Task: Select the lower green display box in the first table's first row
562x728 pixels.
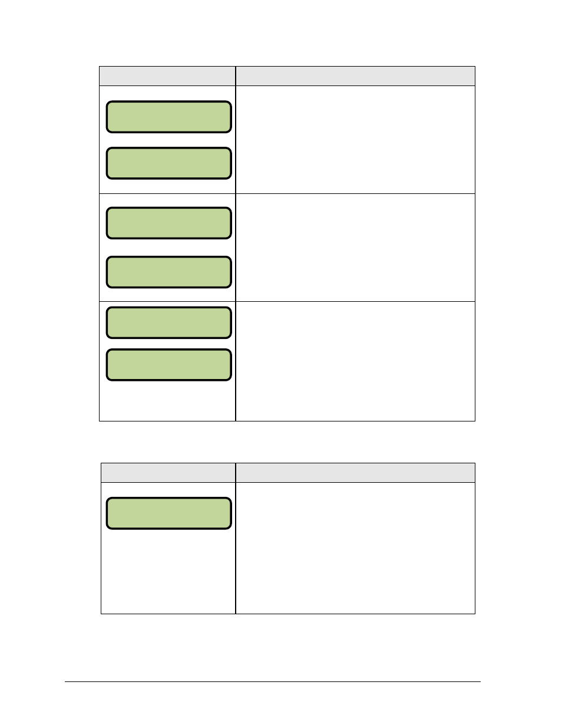Action: [x=168, y=163]
